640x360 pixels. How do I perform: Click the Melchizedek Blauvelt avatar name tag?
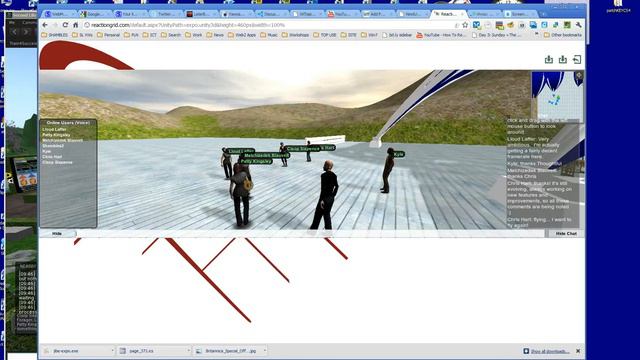coord(266,156)
